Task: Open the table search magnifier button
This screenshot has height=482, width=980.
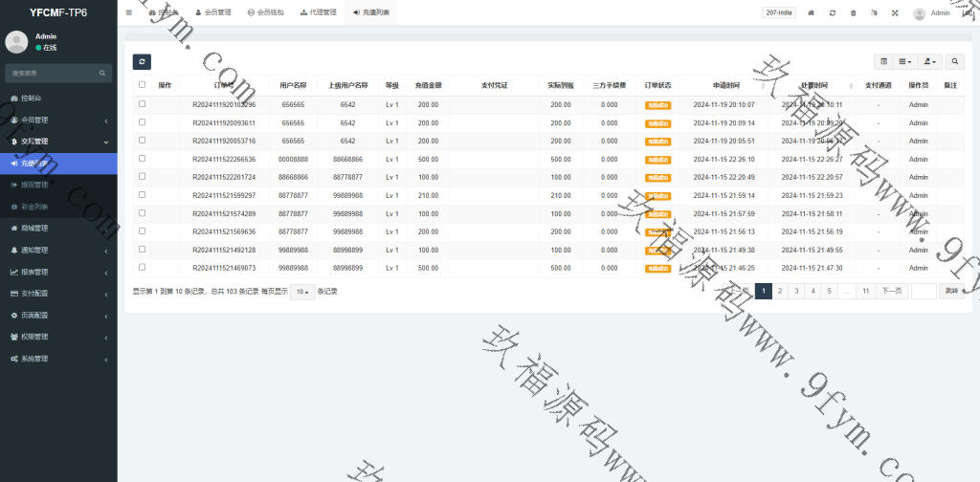Action: 955,62
